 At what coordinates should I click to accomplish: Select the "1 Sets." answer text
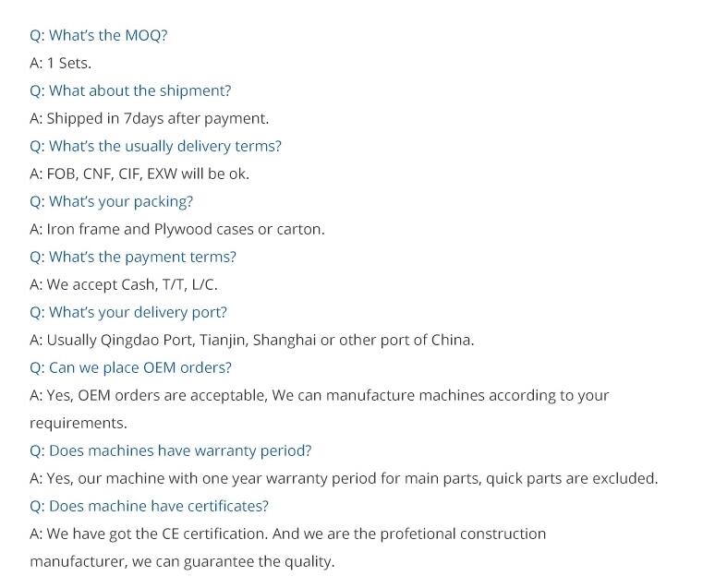click(x=60, y=63)
